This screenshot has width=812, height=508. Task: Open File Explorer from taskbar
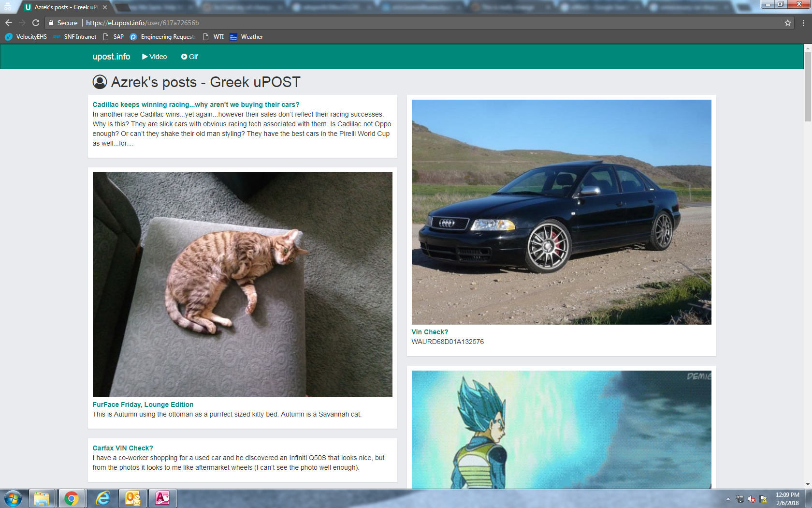point(42,498)
